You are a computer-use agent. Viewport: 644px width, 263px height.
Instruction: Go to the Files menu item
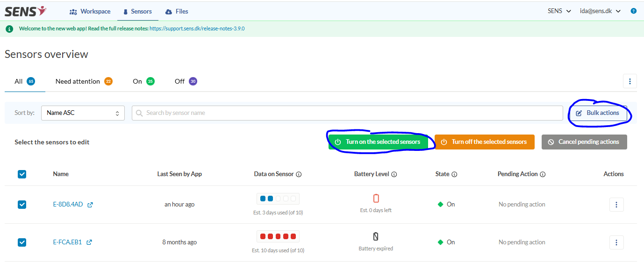[177, 11]
